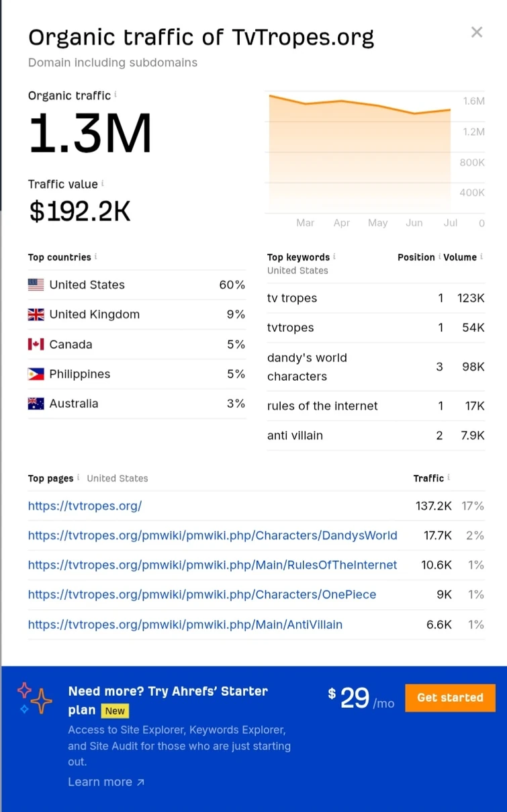Click info icon beside Position column
The image size is (507, 812).
click(440, 257)
